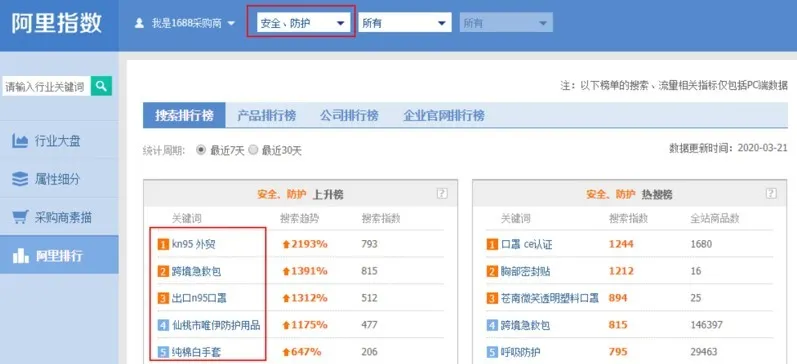Viewport: 797px width, 364px height.
Task: Click the 1175% search trend value
Action: point(304,325)
